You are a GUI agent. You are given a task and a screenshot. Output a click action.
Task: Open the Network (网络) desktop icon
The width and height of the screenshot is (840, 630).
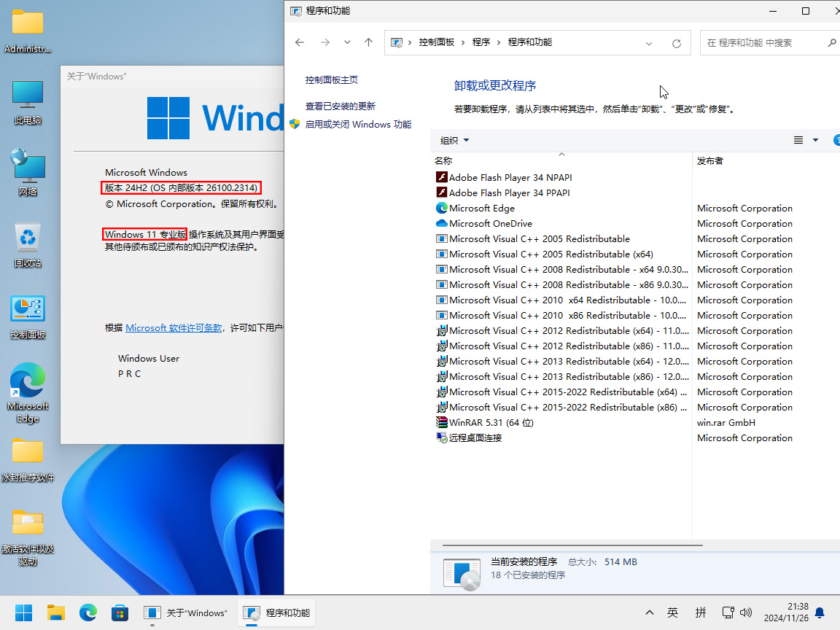(27, 173)
